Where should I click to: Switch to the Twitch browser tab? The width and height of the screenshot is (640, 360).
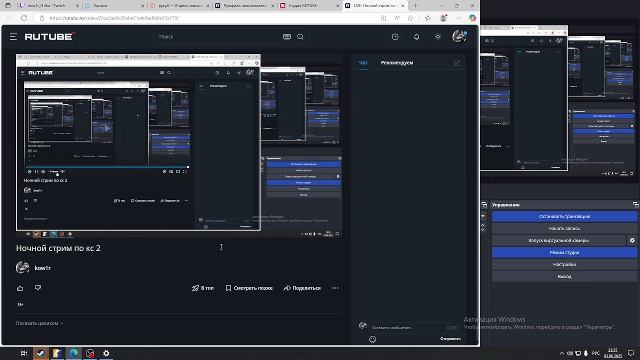48,6
